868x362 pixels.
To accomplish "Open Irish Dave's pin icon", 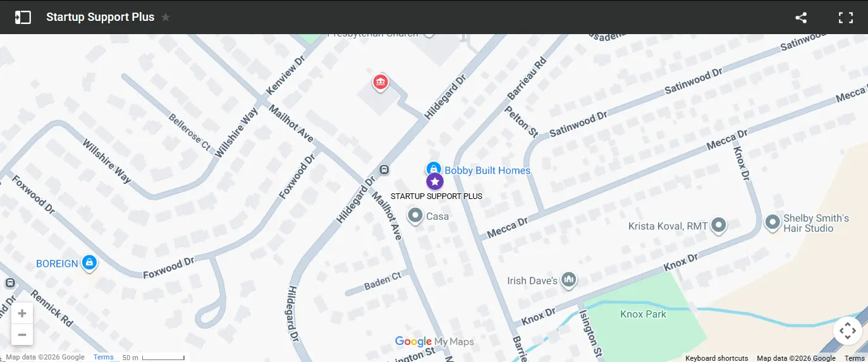I will click(569, 280).
